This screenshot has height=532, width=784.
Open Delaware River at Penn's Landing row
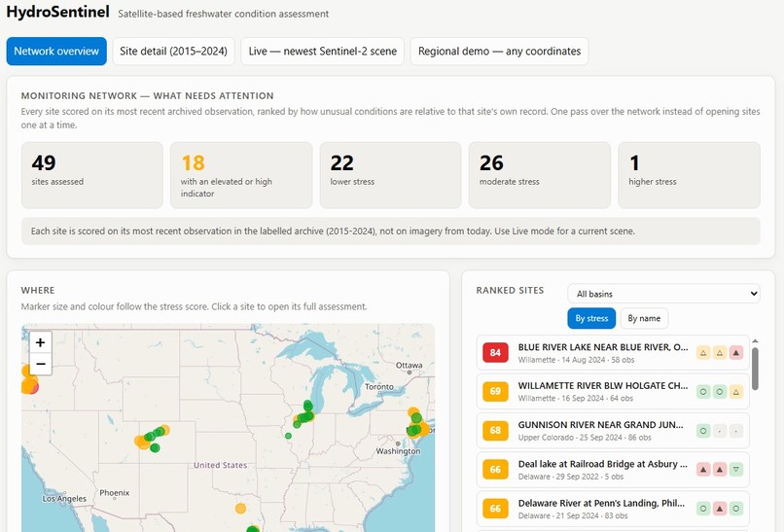(613, 509)
